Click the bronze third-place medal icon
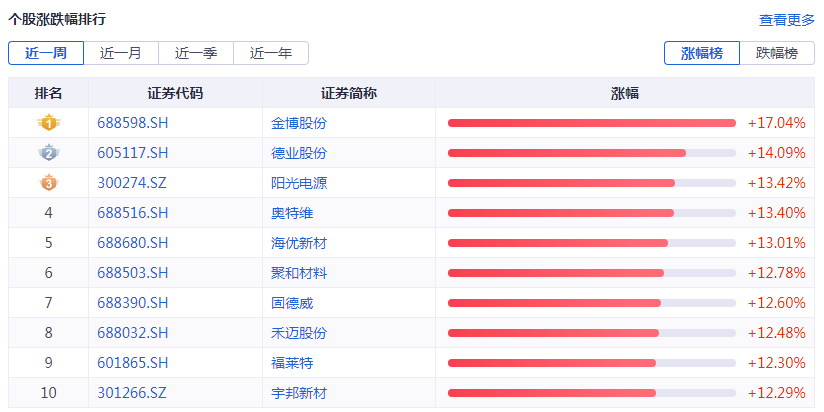 click(48, 183)
